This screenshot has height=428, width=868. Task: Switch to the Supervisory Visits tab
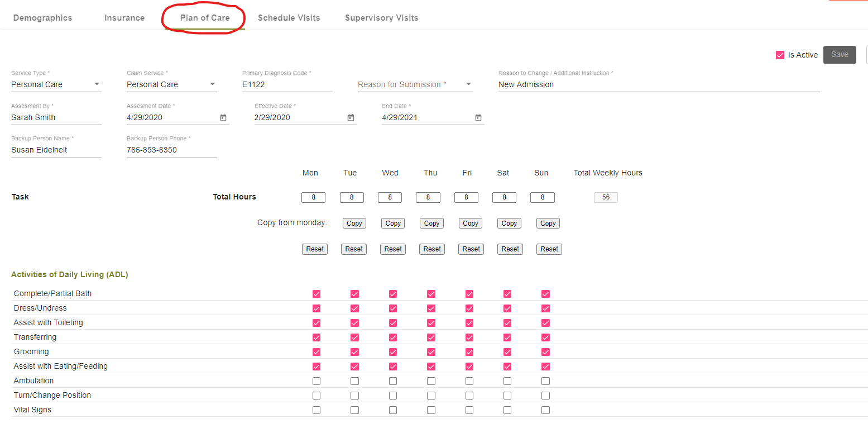(x=381, y=17)
